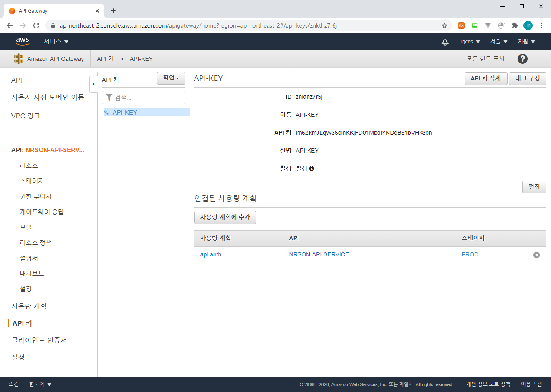Open 사용자 지정 도메인 이름 in navigation
Screen dimensions: 551x392
[48, 97]
